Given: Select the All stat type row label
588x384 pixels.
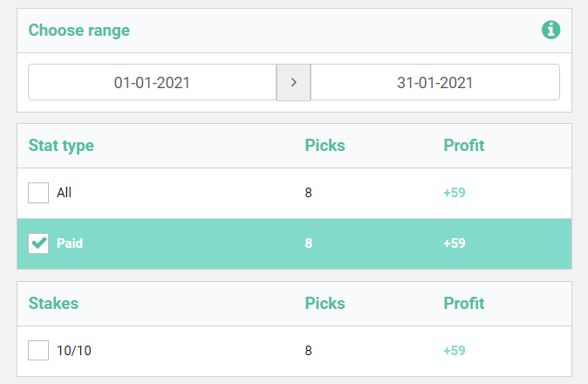Looking at the screenshot, I should [x=65, y=193].
